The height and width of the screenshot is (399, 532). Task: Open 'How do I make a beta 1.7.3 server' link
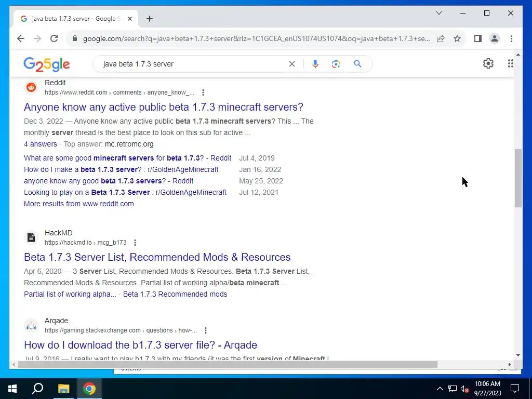coord(121,169)
